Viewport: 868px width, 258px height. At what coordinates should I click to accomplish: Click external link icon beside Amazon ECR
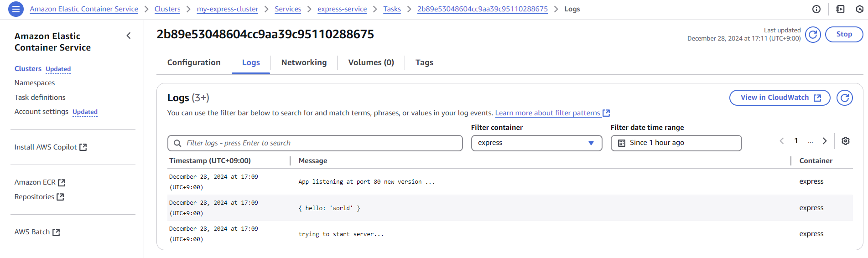(x=62, y=182)
